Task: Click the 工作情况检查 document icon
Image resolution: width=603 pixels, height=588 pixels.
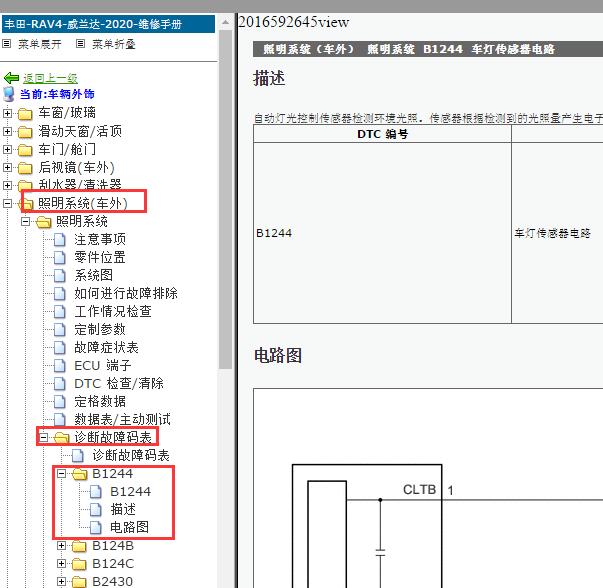Action: pyautogui.click(x=60, y=311)
